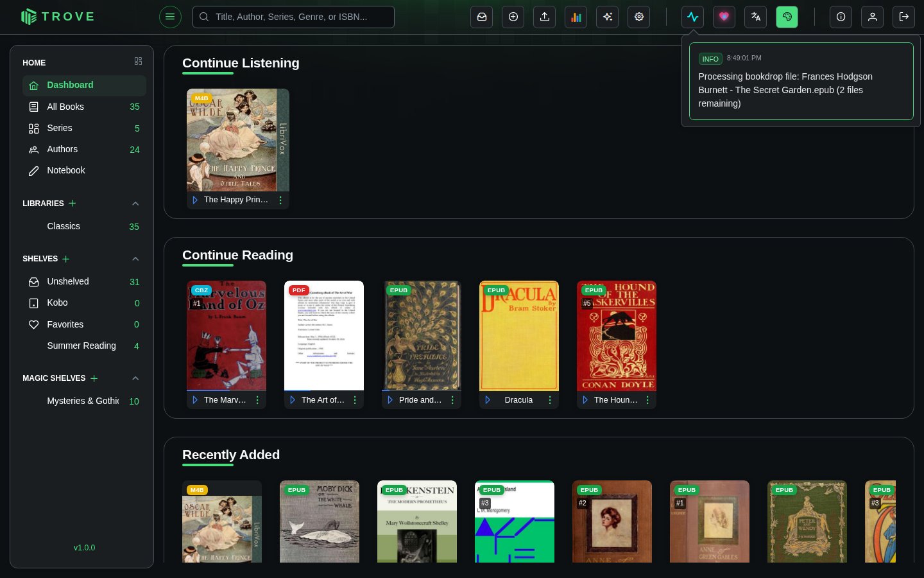Open the bookdrop inbox icon

pyautogui.click(x=482, y=17)
